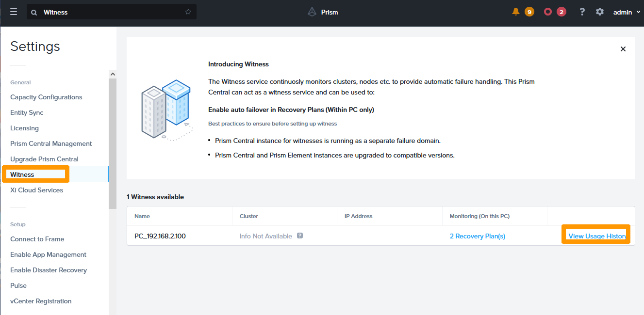The image size is (644, 315).
Task: Open vCenter Registration settings
Action: click(41, 301)
